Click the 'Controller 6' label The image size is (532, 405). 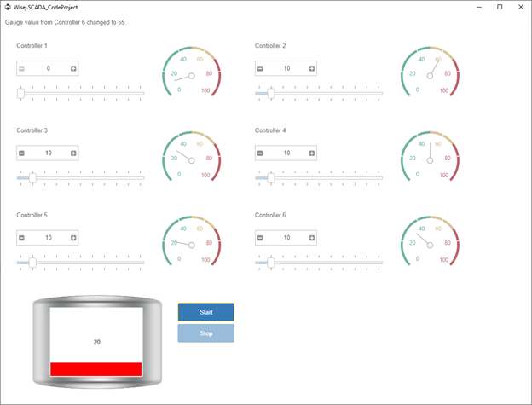tap(270, 215)
